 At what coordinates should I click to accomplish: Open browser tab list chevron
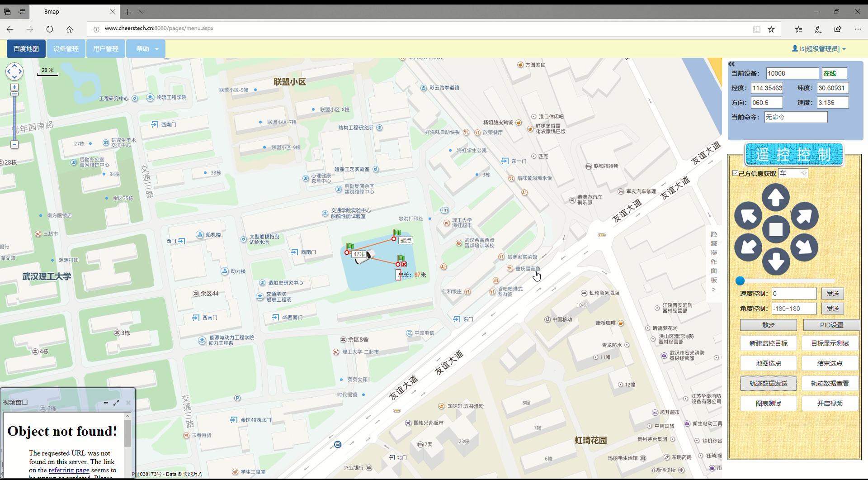click(x=142, y=12)
